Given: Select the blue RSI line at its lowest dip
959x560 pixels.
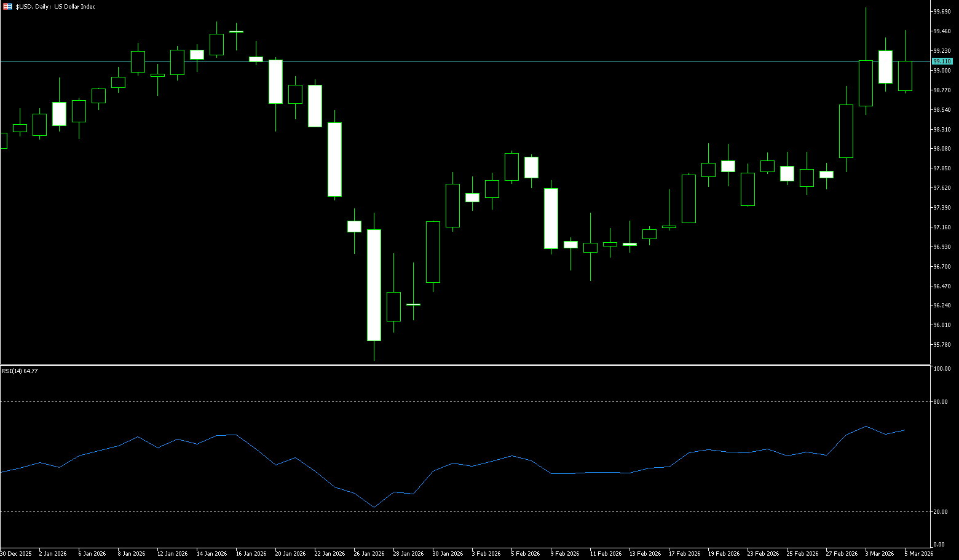Looking at the screenshot, I should pos(374,507).
